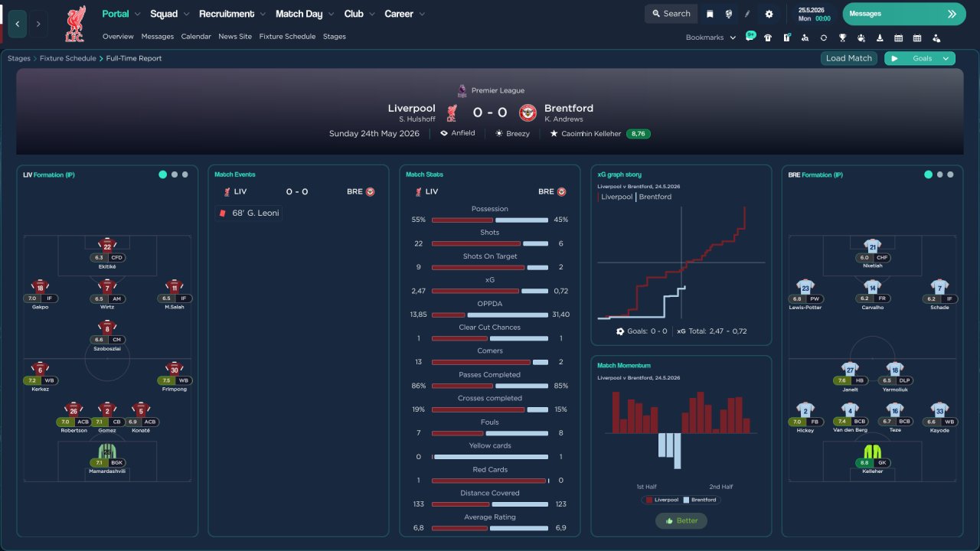This screenshot has height=551, width=980.
Task: Click the 68' G. Leoni match event
Action: (249, 213)
